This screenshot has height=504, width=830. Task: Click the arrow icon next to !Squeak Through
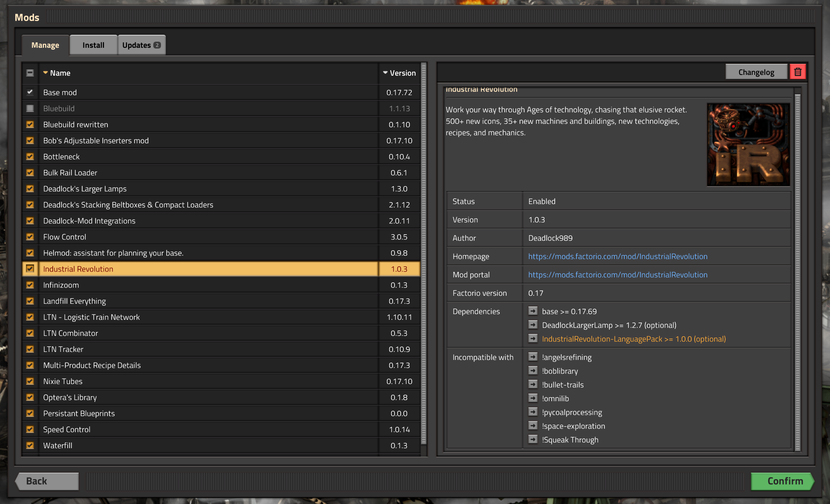click(x=533, y=439)
